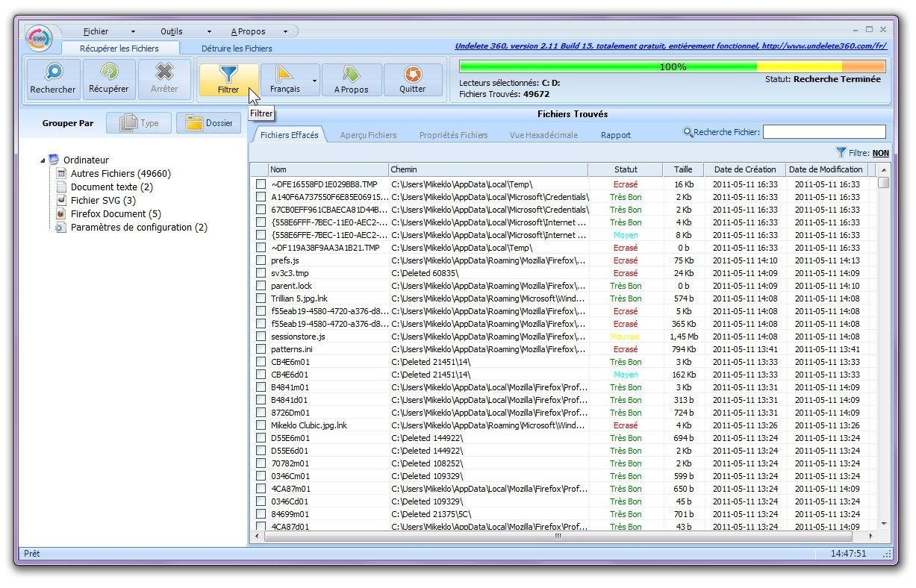This screenshot has width=916, height=588.
Task: Click the Récupérer recovery icon
Action: coord(108,79)
